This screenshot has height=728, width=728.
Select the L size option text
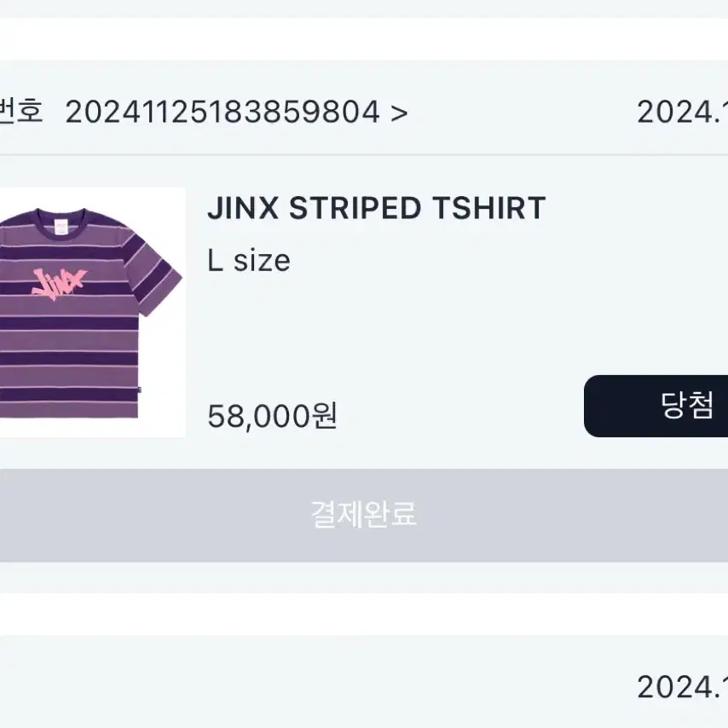click(249, 261)
